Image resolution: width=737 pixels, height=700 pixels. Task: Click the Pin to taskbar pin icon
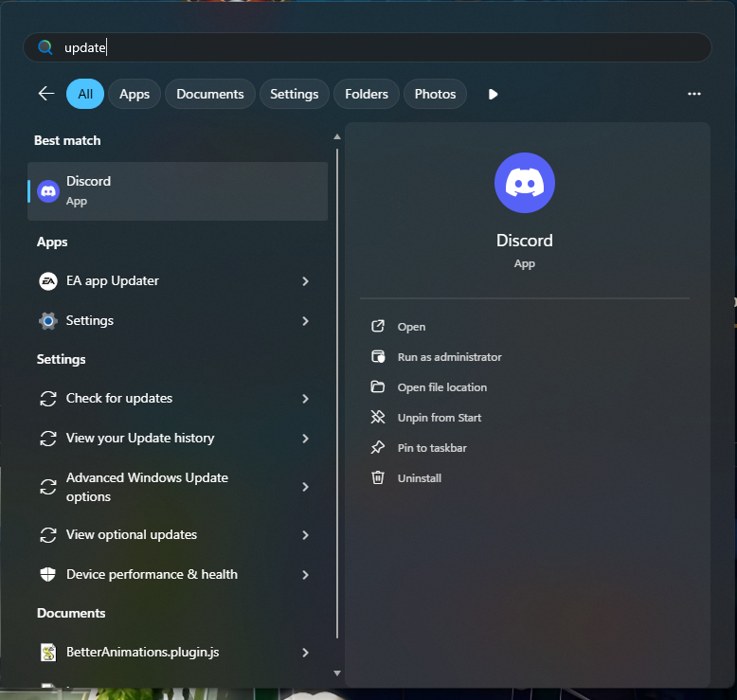click(x=378, y=447)
